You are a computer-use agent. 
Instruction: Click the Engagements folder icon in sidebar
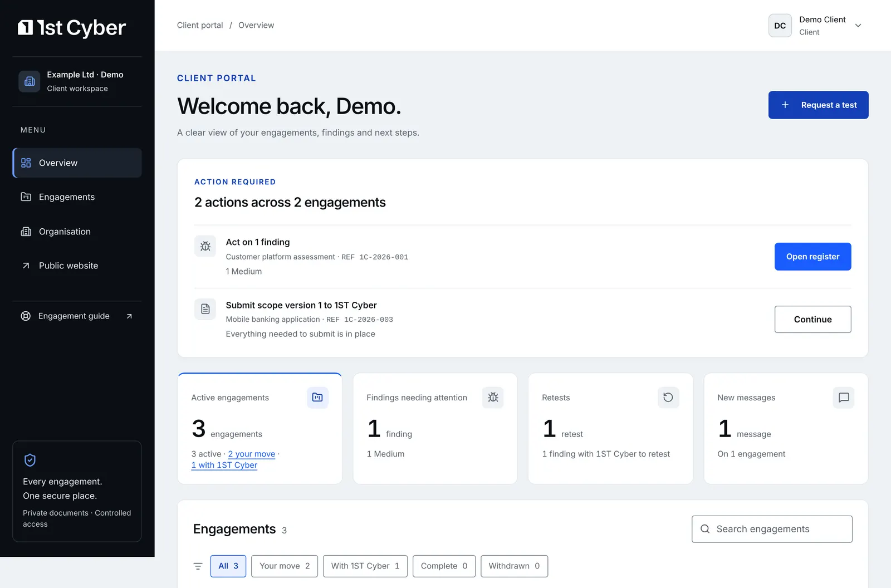coord(26,197)
